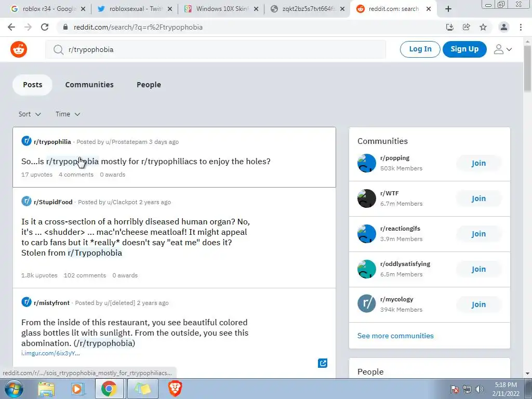
Task: Expand the Sort dropdown
Action: coord(30,114)
